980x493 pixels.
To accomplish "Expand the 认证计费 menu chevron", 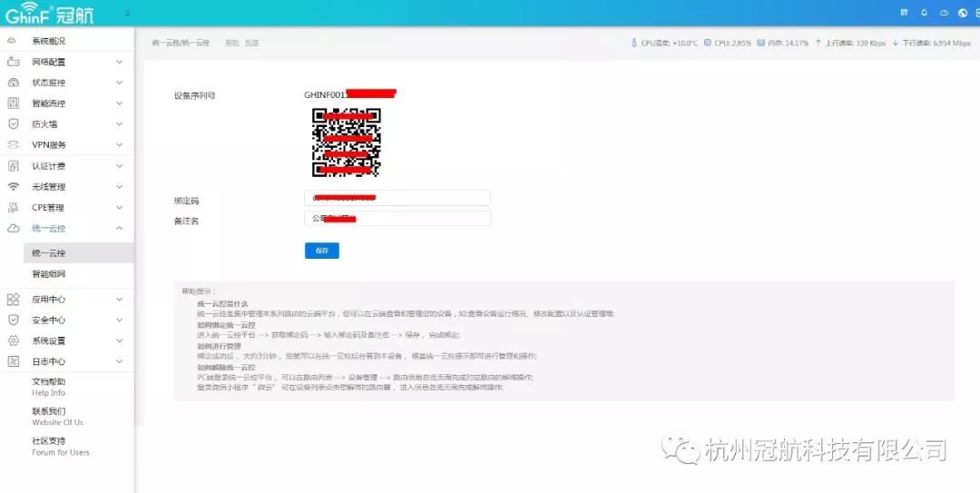I will tap(120, 166).
